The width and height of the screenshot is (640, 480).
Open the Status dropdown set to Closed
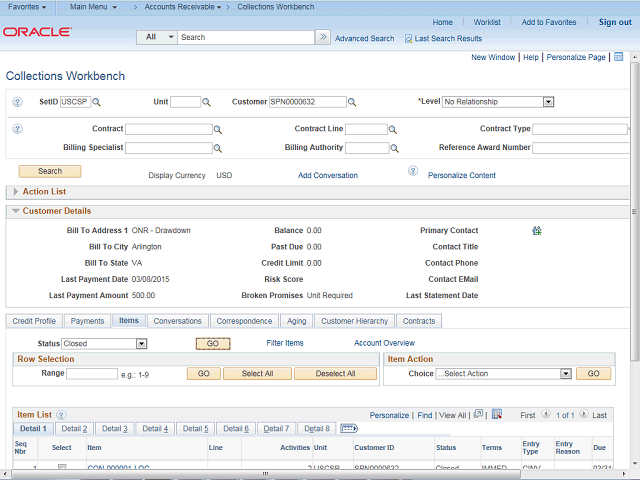[x=141, y=344]
